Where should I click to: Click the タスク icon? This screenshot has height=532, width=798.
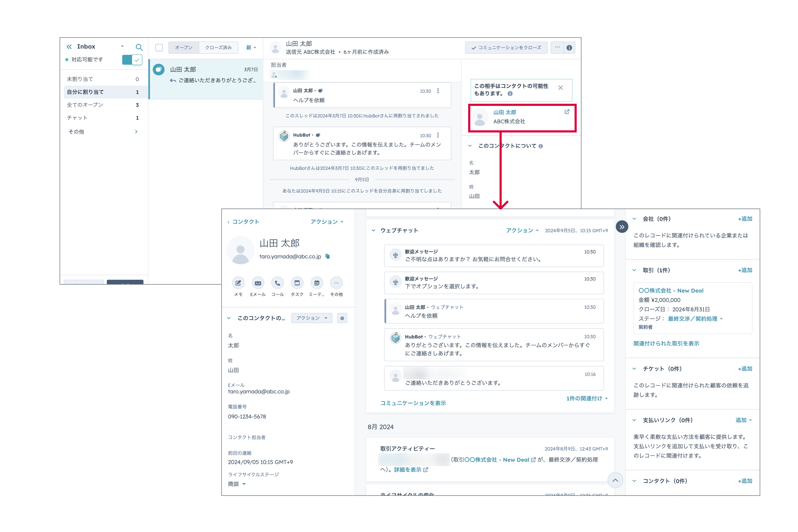click(x=297, y=283)
